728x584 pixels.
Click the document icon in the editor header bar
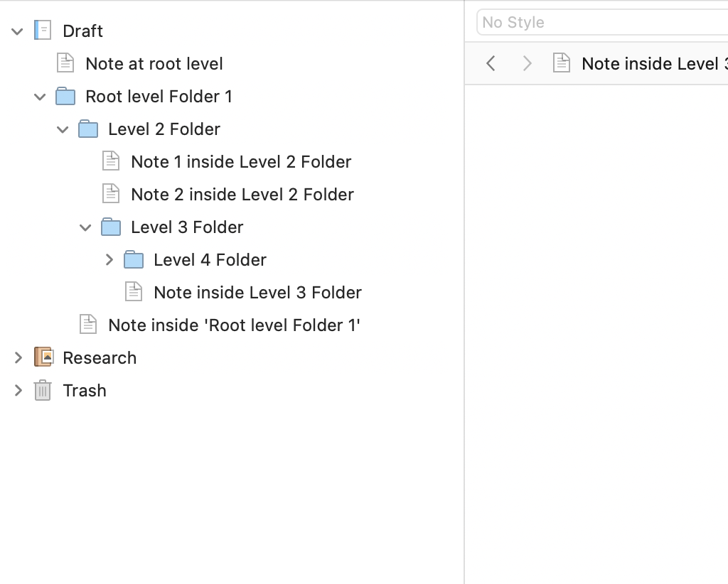(562, 63)
